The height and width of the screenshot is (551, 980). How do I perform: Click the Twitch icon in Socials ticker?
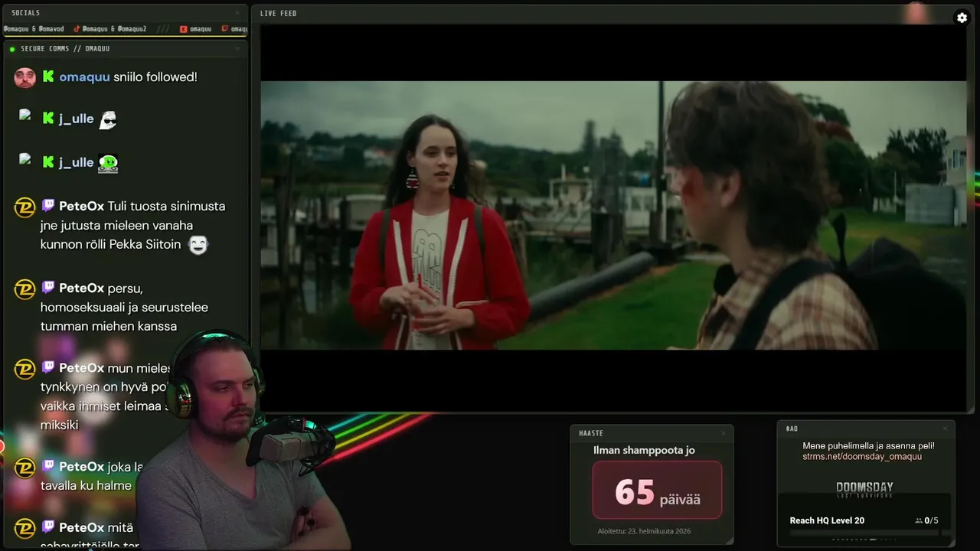point(224,29)
